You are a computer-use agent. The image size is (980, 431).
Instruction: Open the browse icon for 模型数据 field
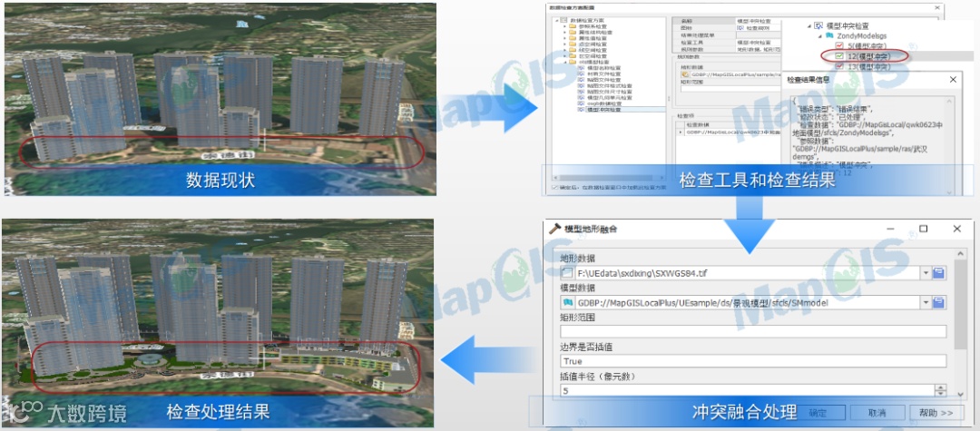[x=939, y=302]
